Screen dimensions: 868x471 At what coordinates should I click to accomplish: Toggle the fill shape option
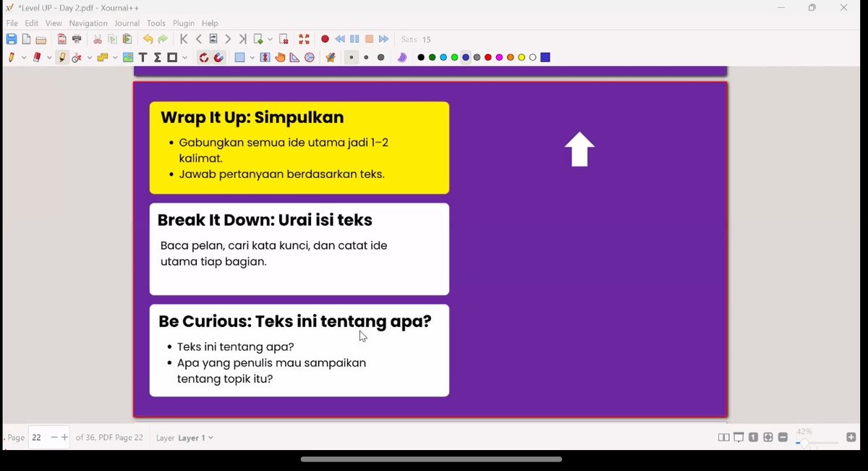pyautogui.click(x=239, y=57)
